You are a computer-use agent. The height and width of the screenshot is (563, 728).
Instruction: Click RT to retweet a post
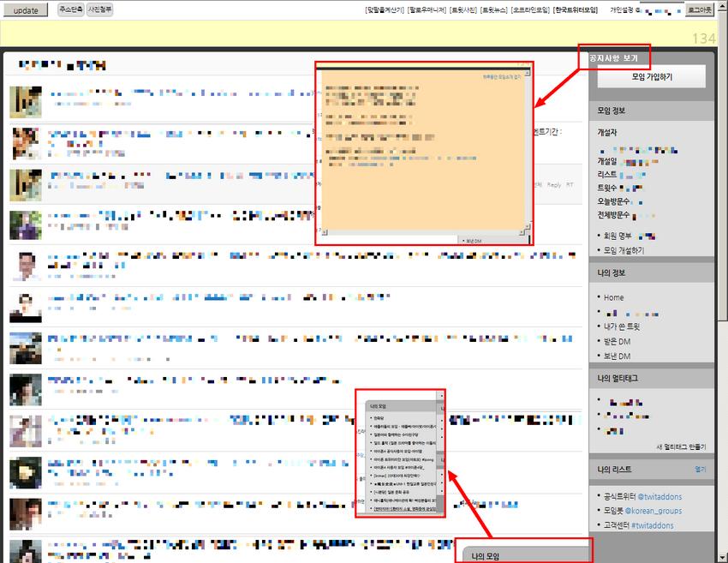click(x=571, y=185)
